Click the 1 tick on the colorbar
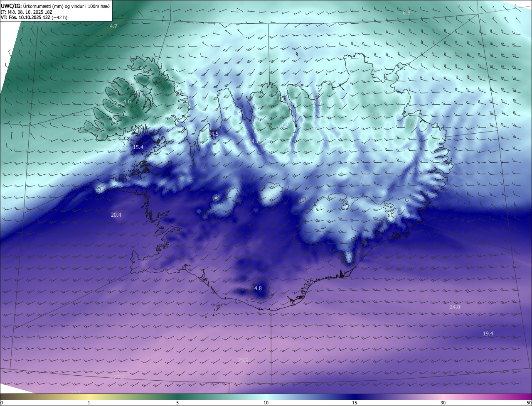This screenshot has width=532, height=406. [89, 403]
